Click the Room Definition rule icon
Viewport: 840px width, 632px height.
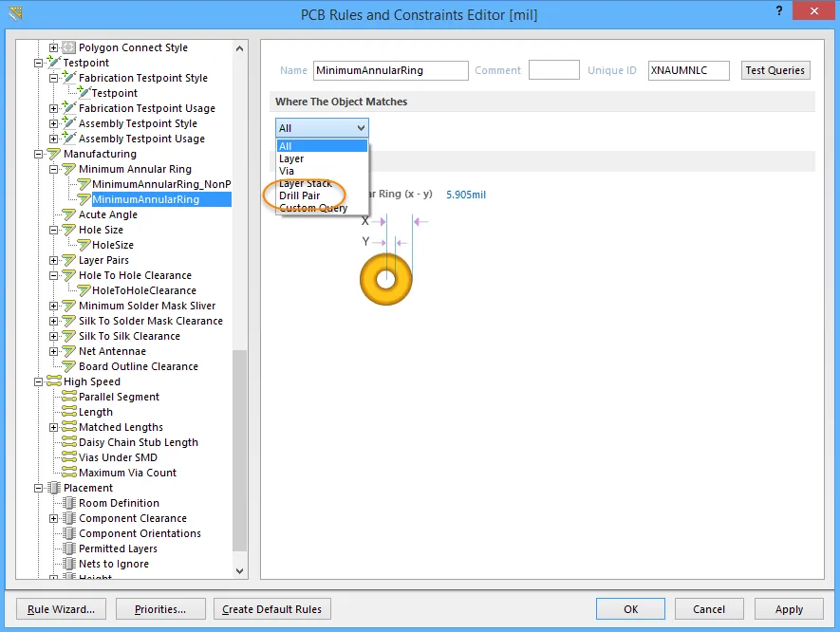coord(68,503)
